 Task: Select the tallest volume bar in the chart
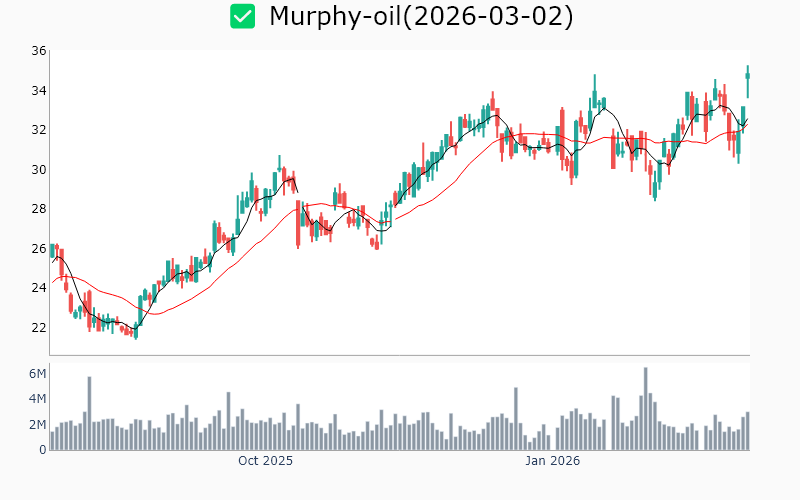(x=646, y=410)
